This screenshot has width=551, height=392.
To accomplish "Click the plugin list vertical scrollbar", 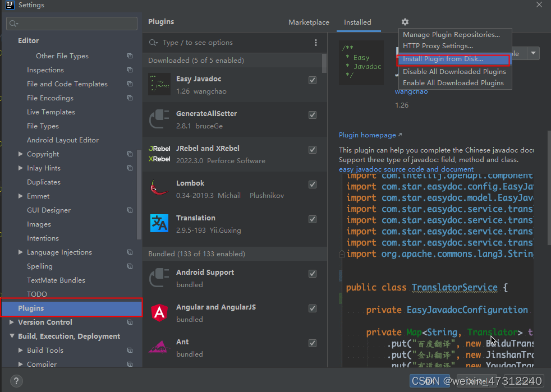I will 324,64.
